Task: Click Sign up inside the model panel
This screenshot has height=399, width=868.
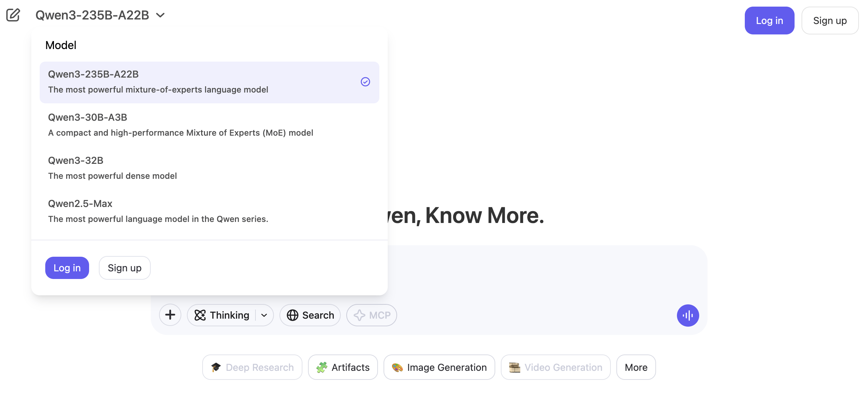Action: [125, 268]
